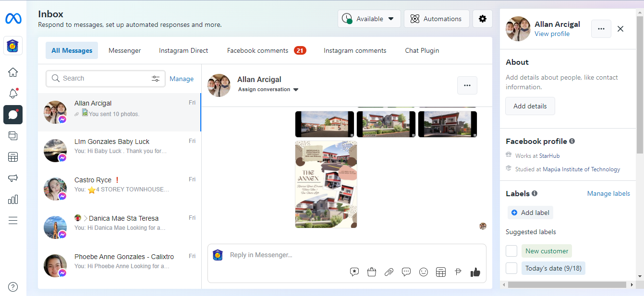The height and width of the screenshot is (296, 644).
Task: Go to Home in left sidebar
Action: [13, 72]
